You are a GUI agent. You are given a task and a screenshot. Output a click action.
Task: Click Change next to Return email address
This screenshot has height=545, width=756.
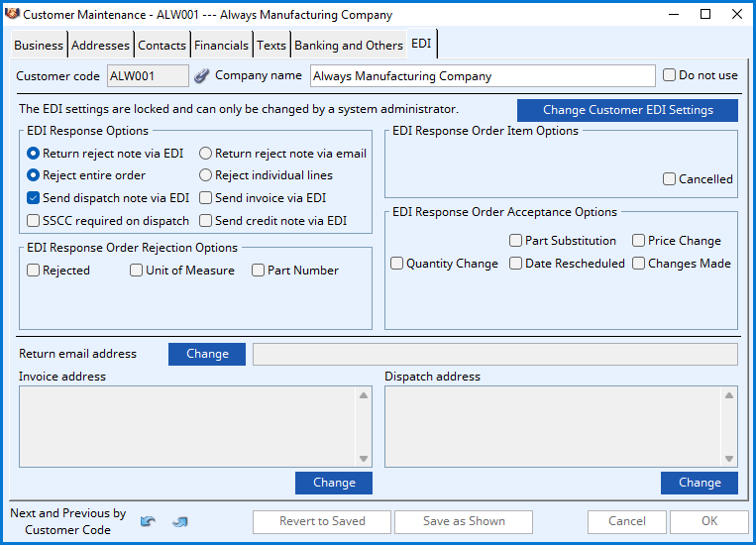tap(207, 354)
